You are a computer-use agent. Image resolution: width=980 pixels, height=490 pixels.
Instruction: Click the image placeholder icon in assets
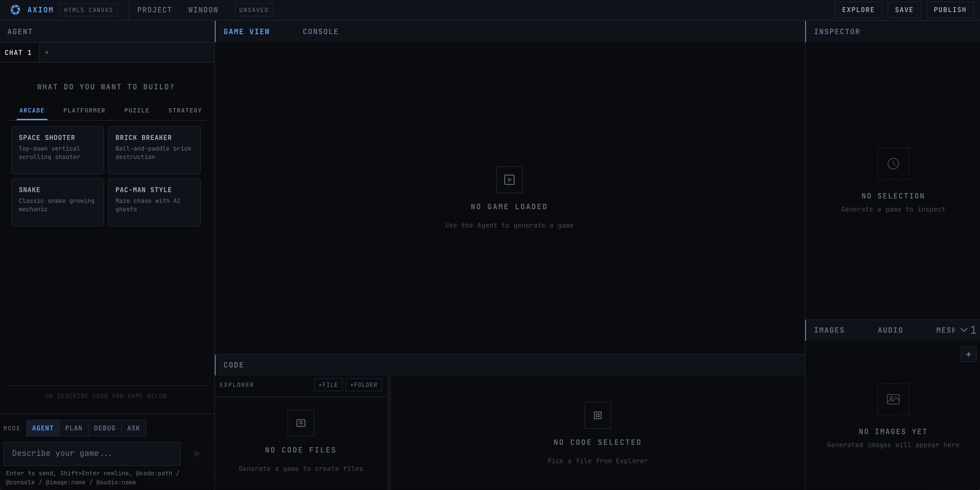point(893,399)
